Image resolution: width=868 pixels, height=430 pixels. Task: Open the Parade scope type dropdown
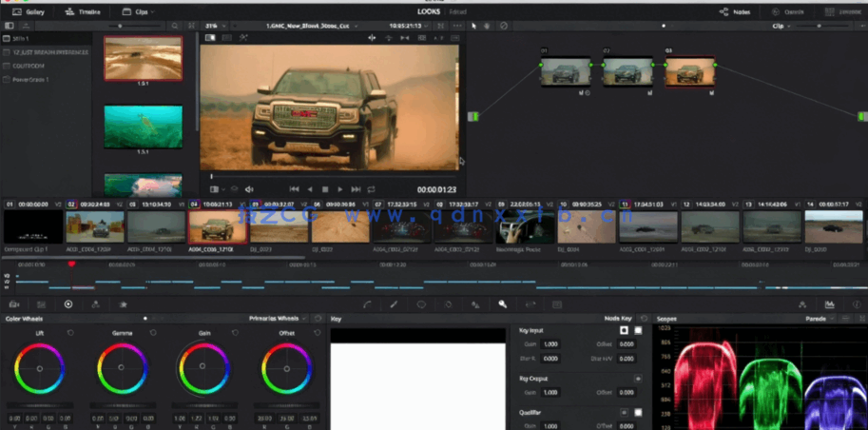pos(820,319)
